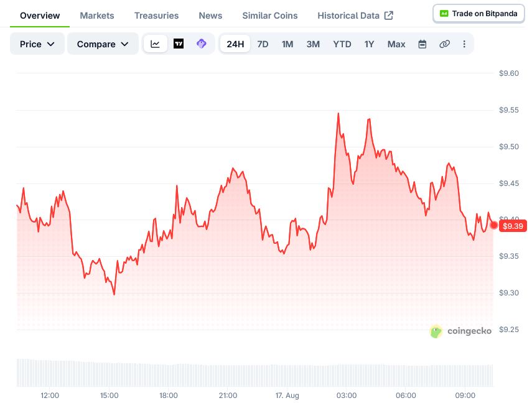
Task: Switch to TradingView chart mode
Action: tap(179, 44)
